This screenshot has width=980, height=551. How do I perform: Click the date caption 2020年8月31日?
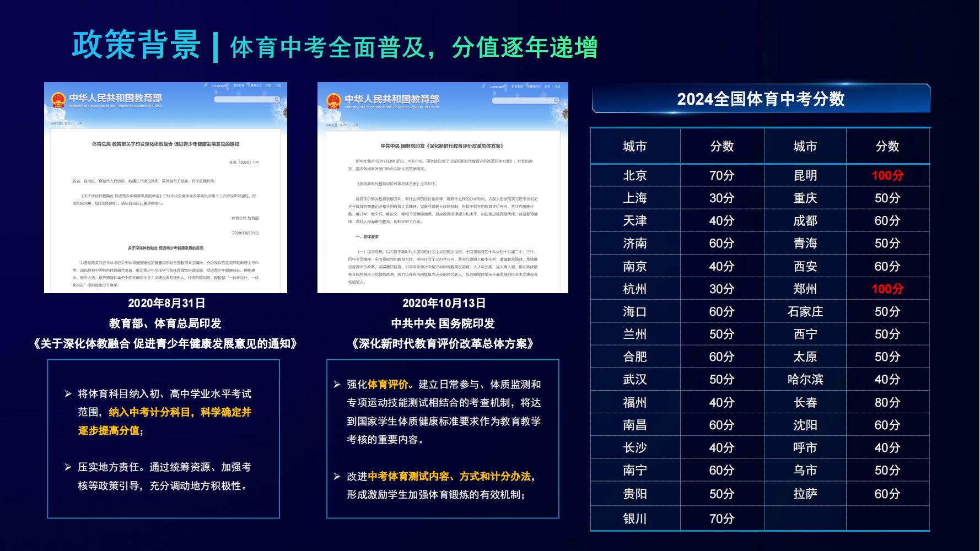(x=166, y=303)
